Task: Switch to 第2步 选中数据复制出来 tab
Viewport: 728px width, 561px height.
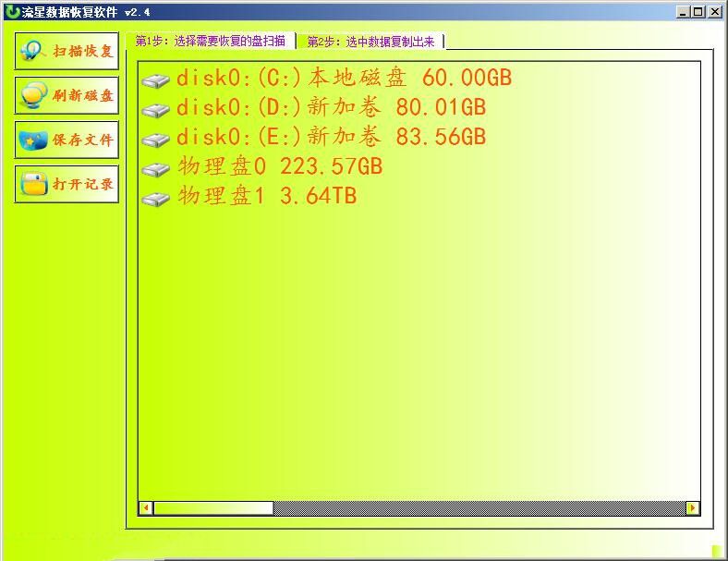Action: tap(370, 42)
